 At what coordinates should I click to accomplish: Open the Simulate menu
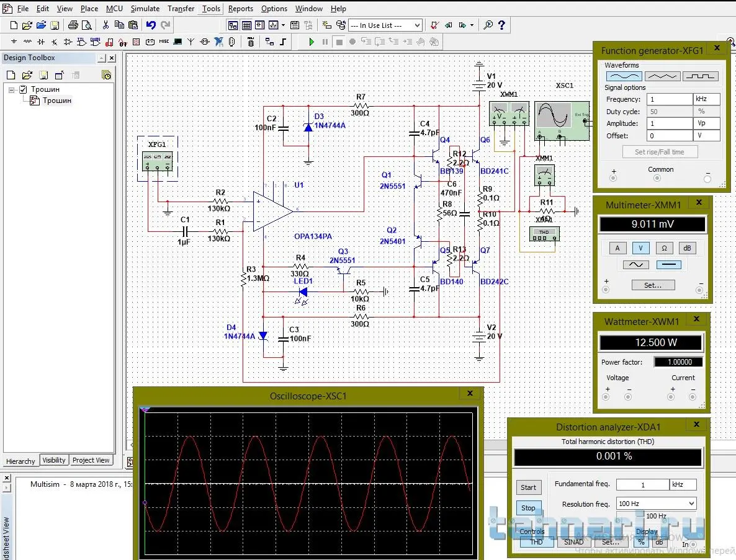pyautogui.click(x=145, y=9)
